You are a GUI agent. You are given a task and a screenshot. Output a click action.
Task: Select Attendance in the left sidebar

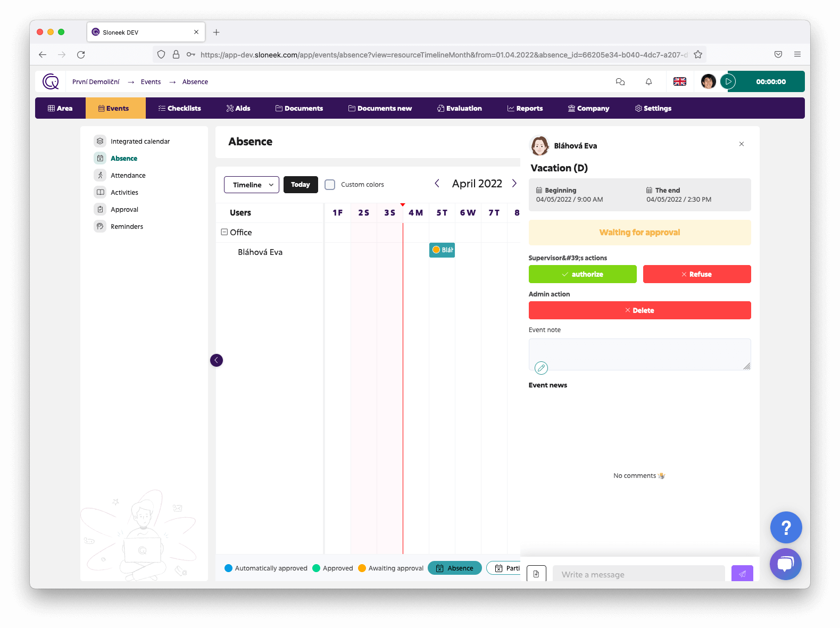tap(128, 176)
